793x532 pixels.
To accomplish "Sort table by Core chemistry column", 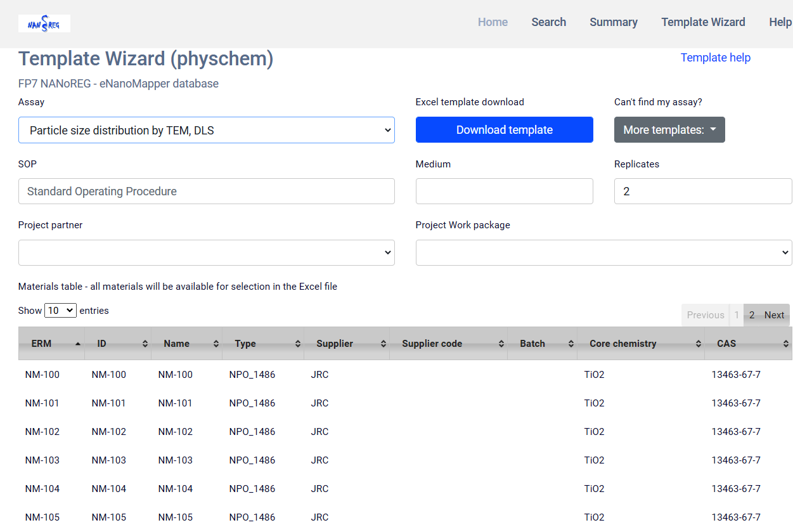I will tap(641, 344).
